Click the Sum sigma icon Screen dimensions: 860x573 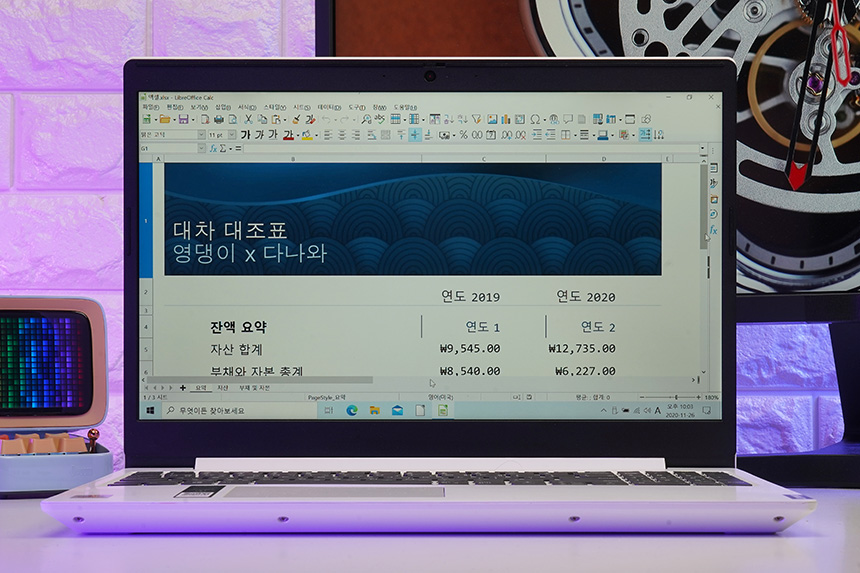tap(223, 148)
